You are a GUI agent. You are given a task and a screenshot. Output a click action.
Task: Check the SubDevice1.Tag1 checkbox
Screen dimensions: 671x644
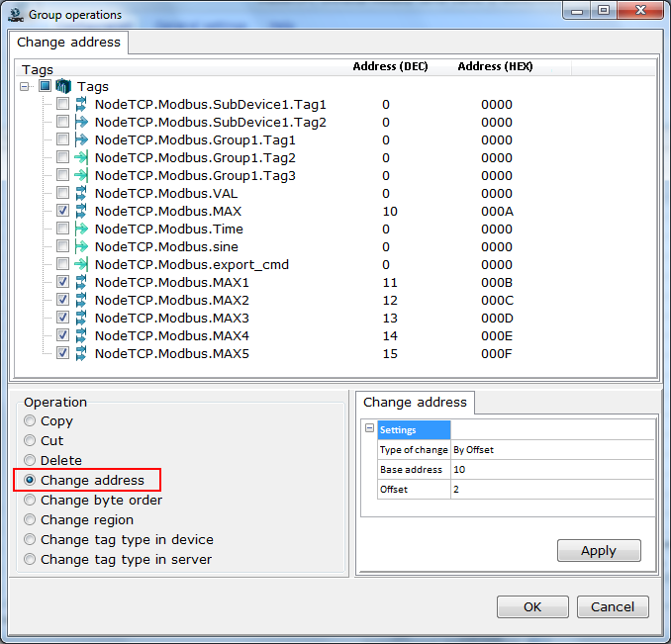click(x=63, y=104)
